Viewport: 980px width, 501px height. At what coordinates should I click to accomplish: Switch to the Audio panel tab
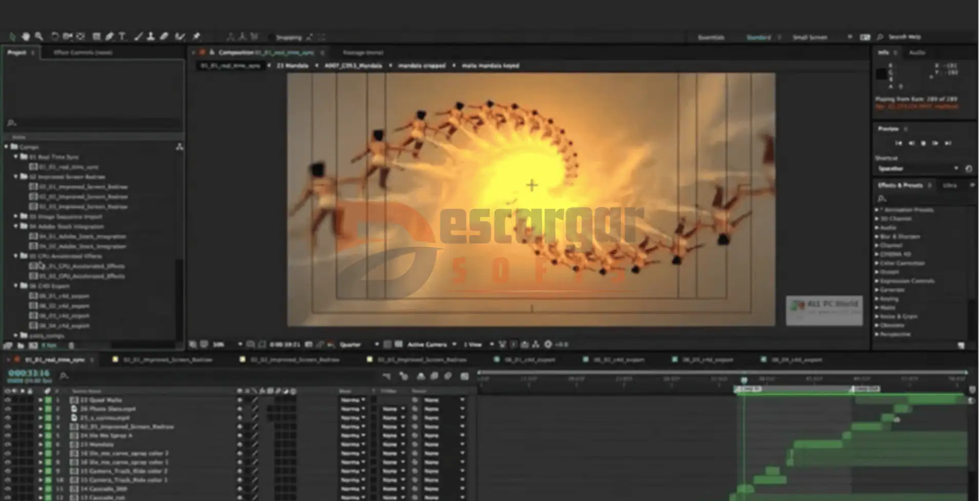click(917, 52)
